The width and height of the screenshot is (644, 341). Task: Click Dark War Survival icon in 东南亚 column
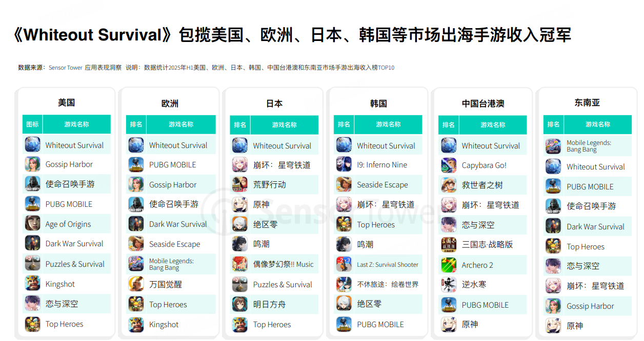pyautogui.click(x=553, y=226)
